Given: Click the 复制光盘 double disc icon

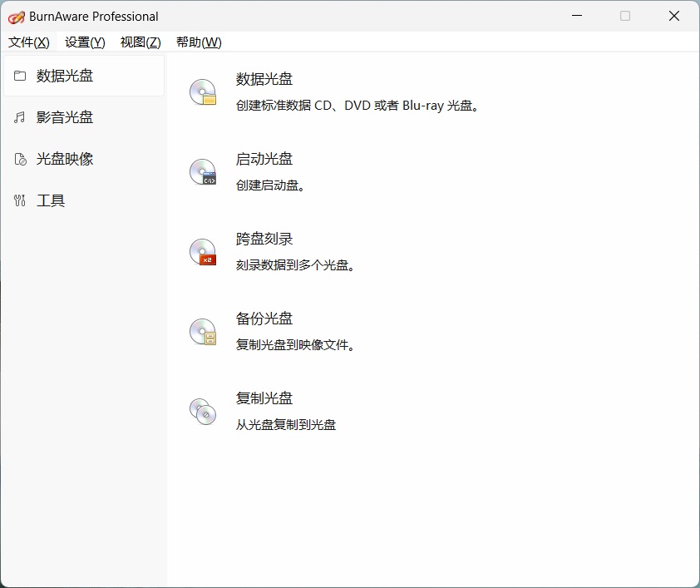Looking at the screenshot, I should [x=203, y=411].
